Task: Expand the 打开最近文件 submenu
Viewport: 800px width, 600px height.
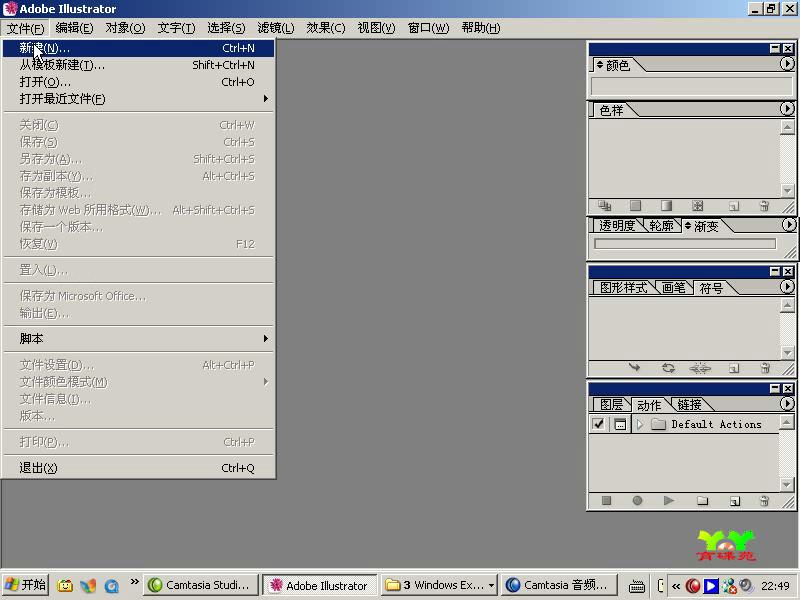Action: (x=138, y=98)
